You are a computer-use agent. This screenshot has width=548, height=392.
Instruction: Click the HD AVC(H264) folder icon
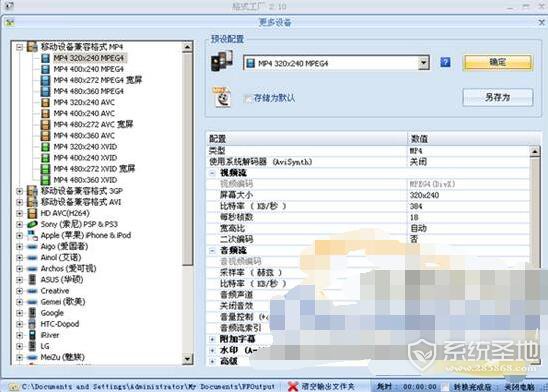coord(32,213)
